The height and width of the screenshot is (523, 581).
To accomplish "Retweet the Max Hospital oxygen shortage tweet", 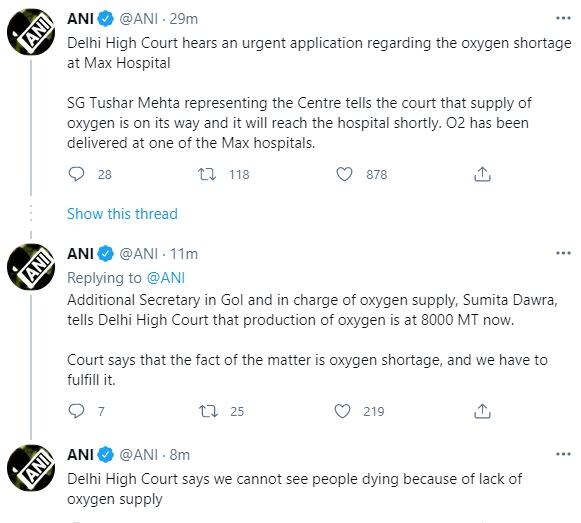I will click(x=207, y=174).
